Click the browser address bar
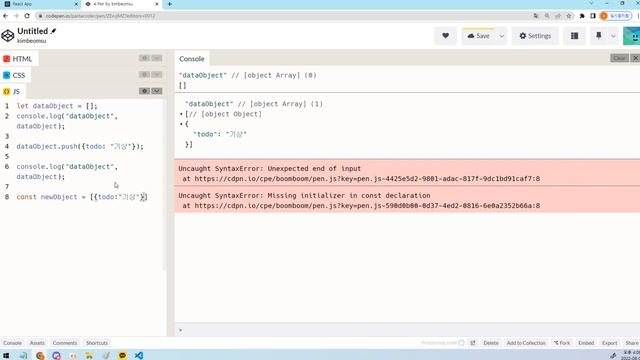The width and height of the screenshot is (640, 360). coord(282,16)
